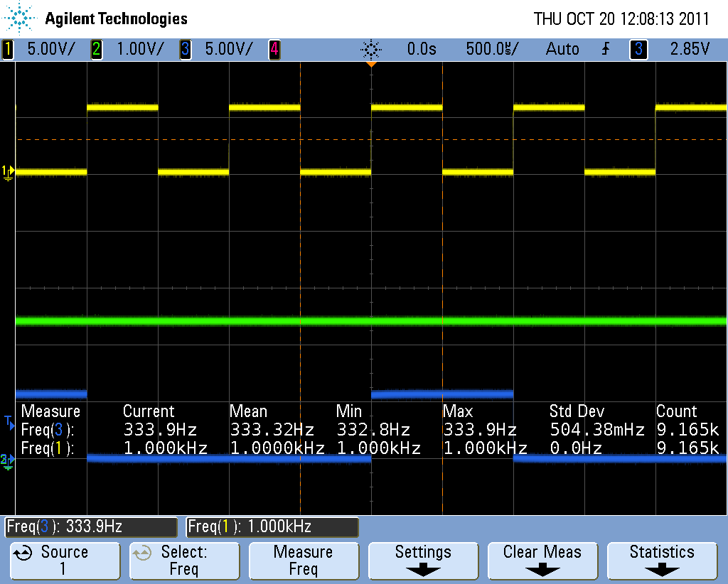The image size is (728, 584).
Task: Open the Statistics softkey menu
Action: (x=662, y=561)
